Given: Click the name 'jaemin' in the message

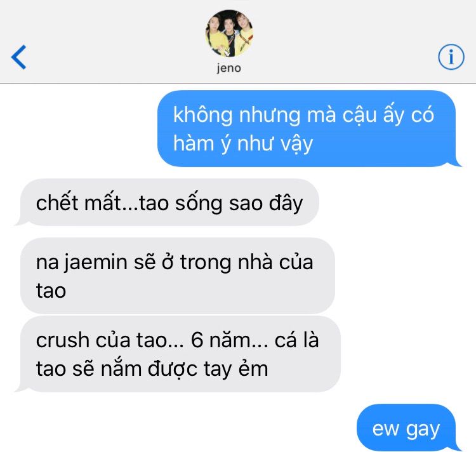Looking at the screenshot, I should (x=96, y=262).
